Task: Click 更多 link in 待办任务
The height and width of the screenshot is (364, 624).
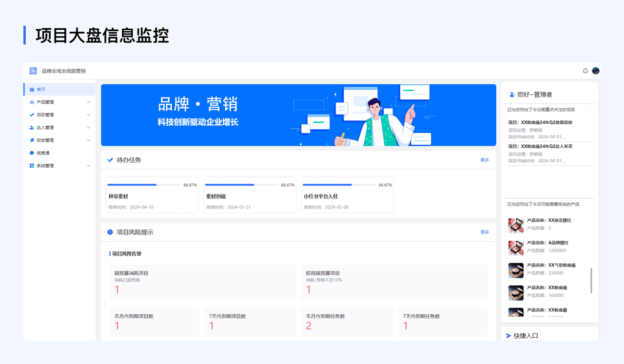Action: [485, 160]
